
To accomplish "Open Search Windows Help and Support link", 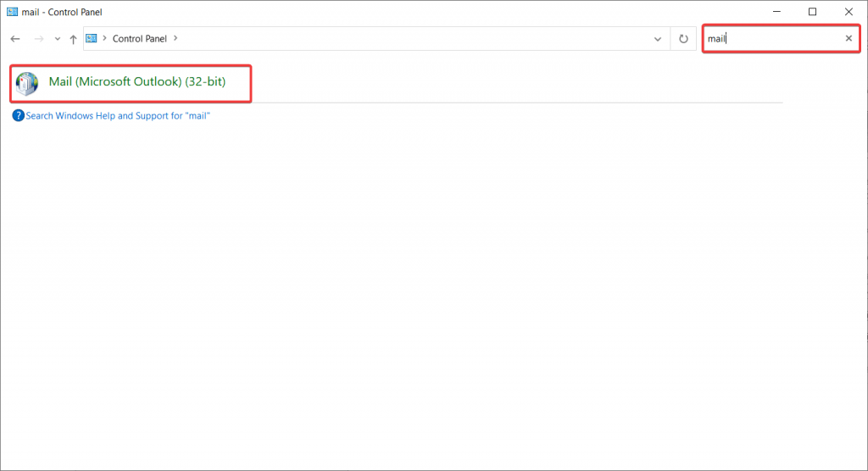I will point(118,116).
